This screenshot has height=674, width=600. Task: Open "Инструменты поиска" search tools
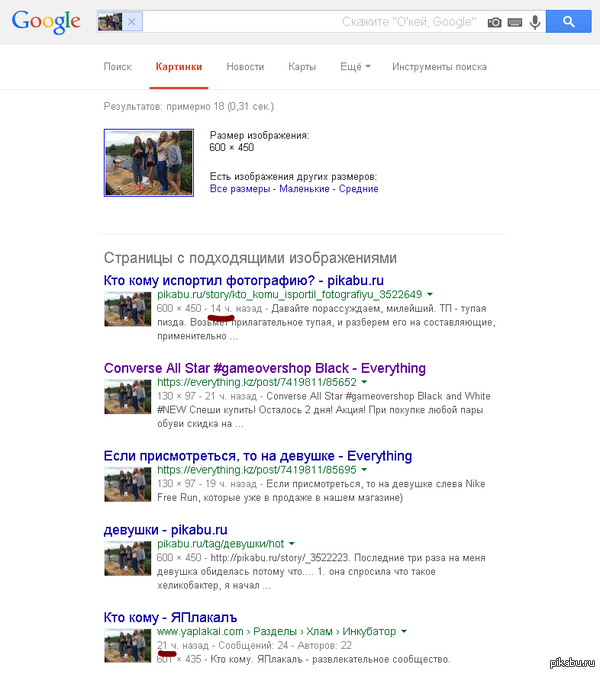pos(439,67)
